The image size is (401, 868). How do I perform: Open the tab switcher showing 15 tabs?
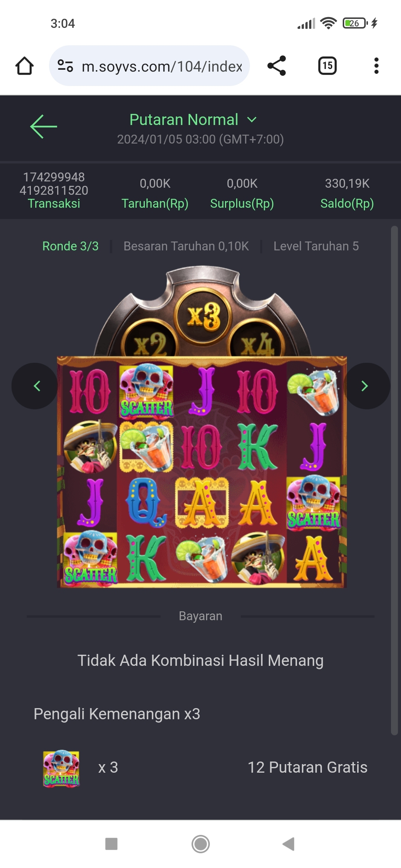[x=327, y=66]
